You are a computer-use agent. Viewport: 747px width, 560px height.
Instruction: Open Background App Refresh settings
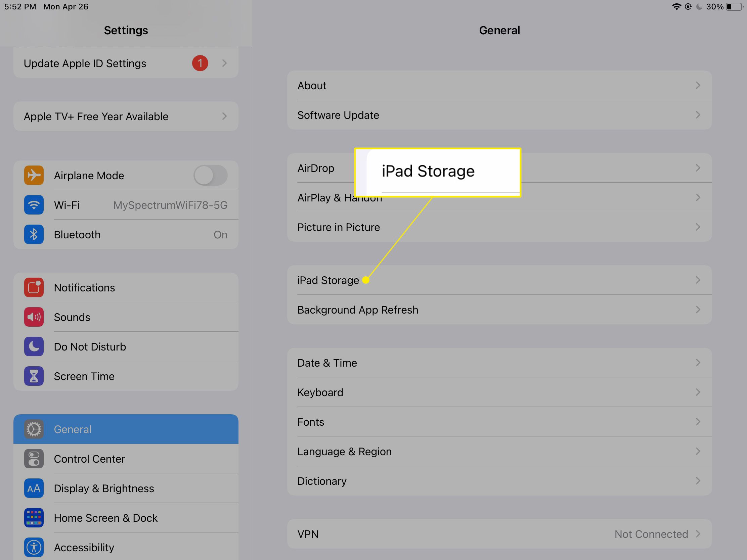499,310
